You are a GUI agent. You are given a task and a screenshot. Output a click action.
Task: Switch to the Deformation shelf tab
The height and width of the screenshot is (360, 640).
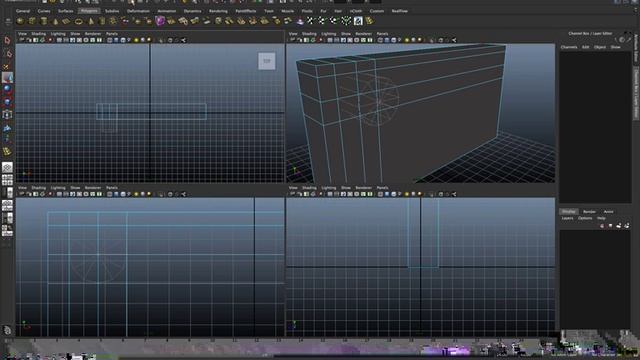[x=138, y=11]
